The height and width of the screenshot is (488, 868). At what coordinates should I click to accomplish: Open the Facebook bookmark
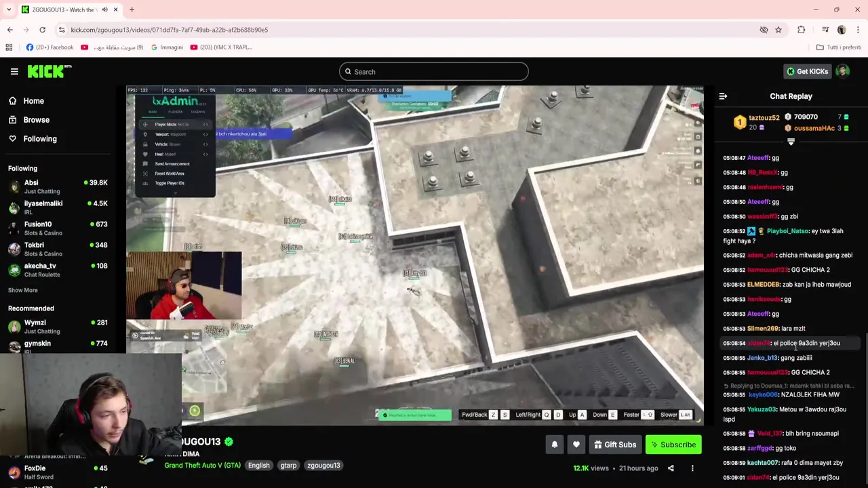pyautogui.click(x=50, y=47)
